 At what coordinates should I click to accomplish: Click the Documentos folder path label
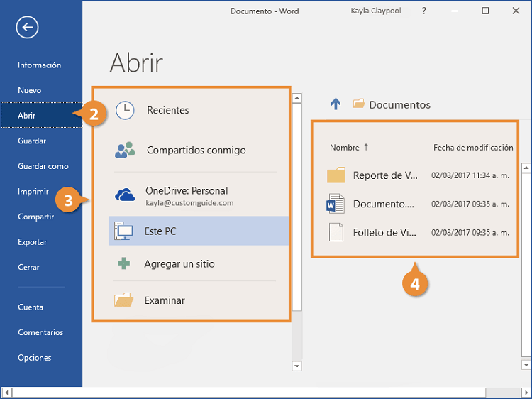(x=399, y=105)
